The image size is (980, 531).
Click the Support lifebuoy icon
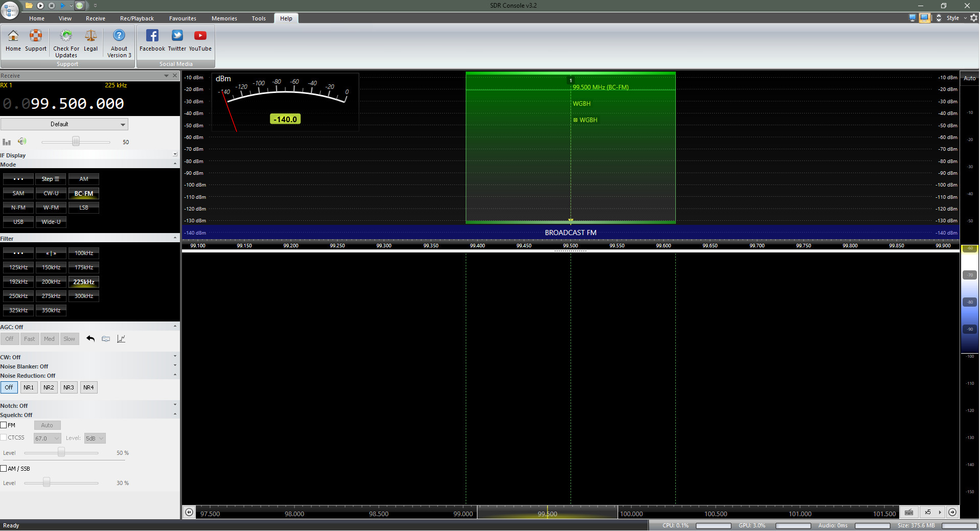[x=36, y=36]
